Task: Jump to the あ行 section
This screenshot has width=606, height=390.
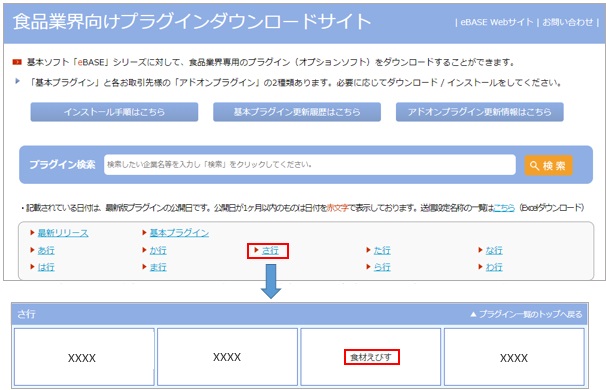Action: [46, 250]
